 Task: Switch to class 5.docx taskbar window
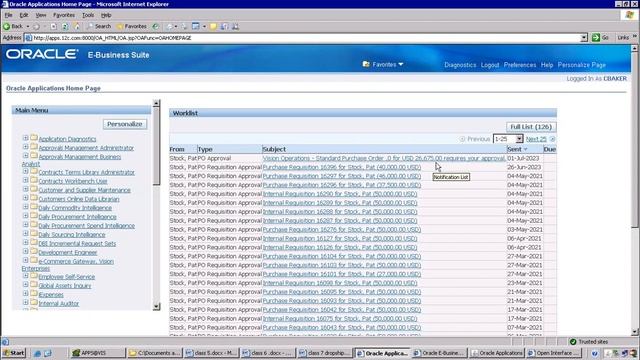211,353
